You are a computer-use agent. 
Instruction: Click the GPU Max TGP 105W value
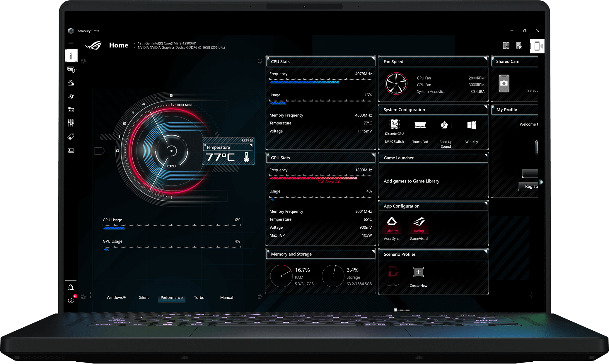click(367, 235)
